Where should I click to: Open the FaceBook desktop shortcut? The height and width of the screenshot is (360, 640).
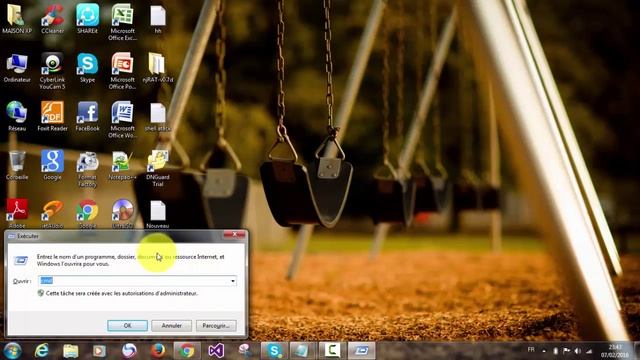(x=87, y=116)
